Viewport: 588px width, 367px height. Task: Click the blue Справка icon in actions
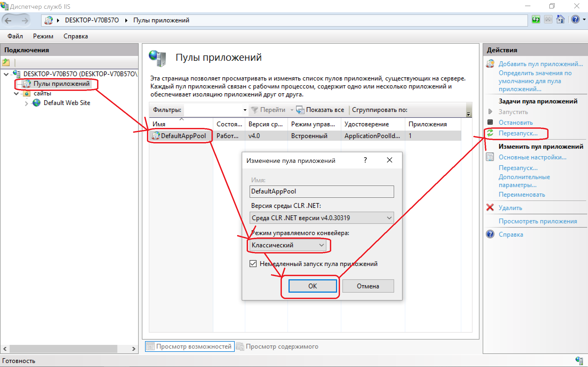[x=490, y=234]
